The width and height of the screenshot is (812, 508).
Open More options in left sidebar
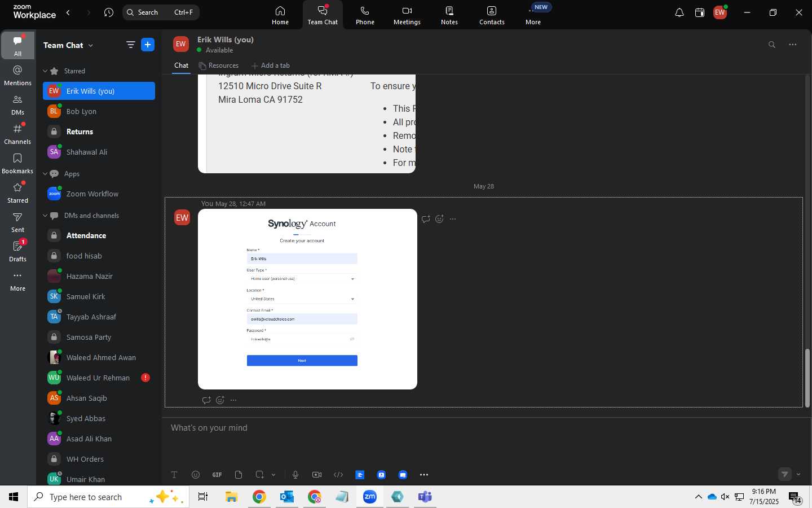coord(18,281)
